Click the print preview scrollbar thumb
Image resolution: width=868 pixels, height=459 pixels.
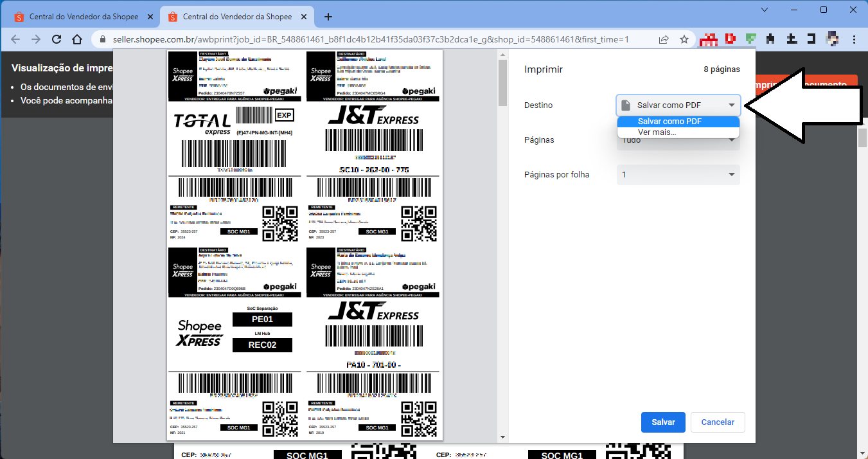(503, 84)
